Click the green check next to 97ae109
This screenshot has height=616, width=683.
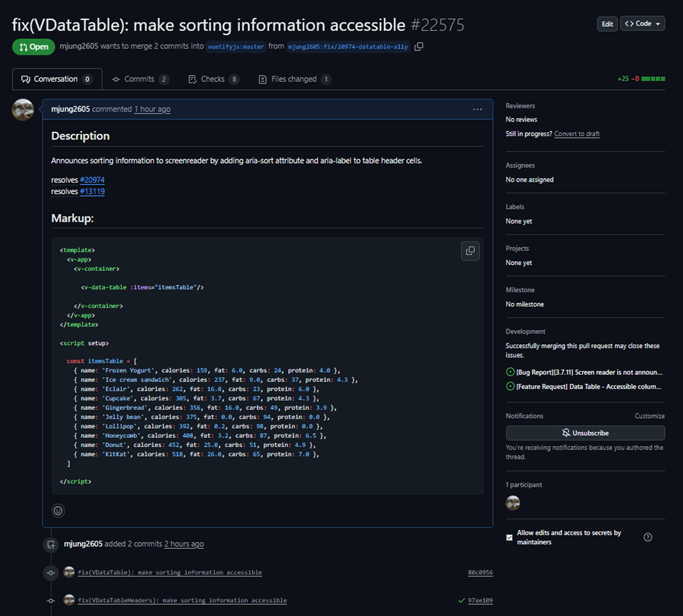tap(461, 600)
